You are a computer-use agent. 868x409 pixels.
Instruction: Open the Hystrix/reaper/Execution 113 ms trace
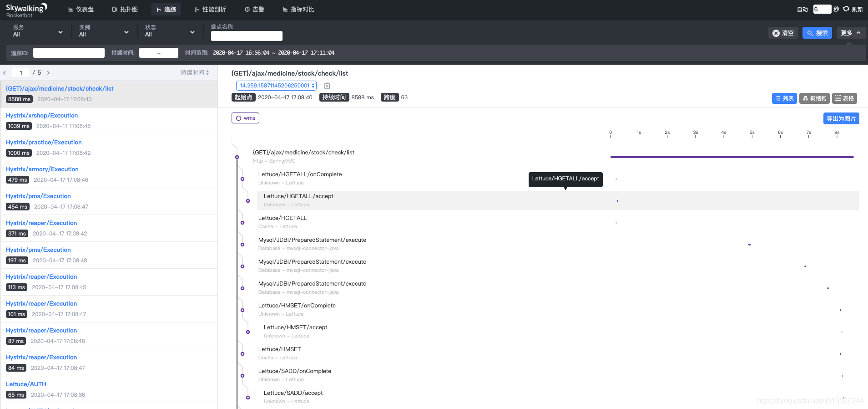click(109, 282)
